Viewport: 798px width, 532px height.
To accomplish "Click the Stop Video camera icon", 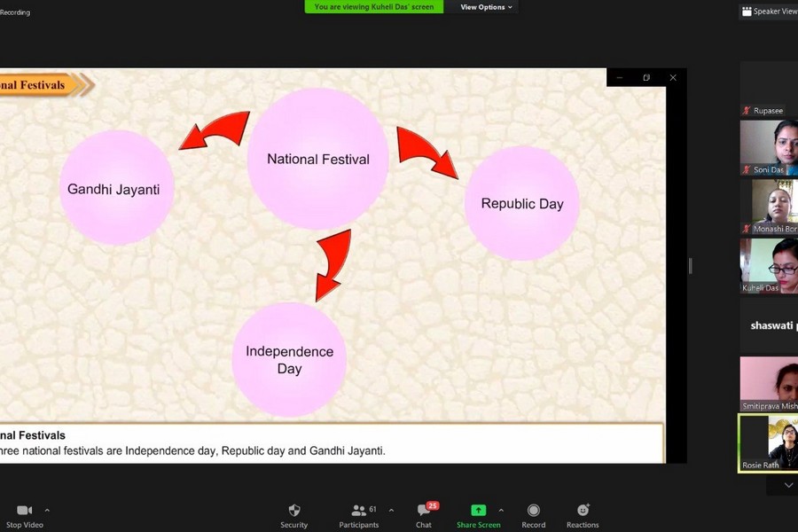I will click(x=24, y=511).
